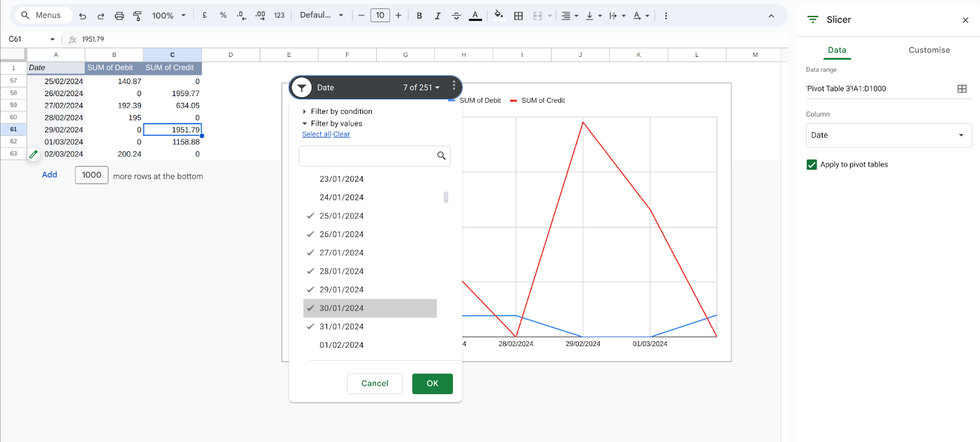Open the Name box dropdown arrow
This screenshot has width=980, height=442.
[52, 39]
